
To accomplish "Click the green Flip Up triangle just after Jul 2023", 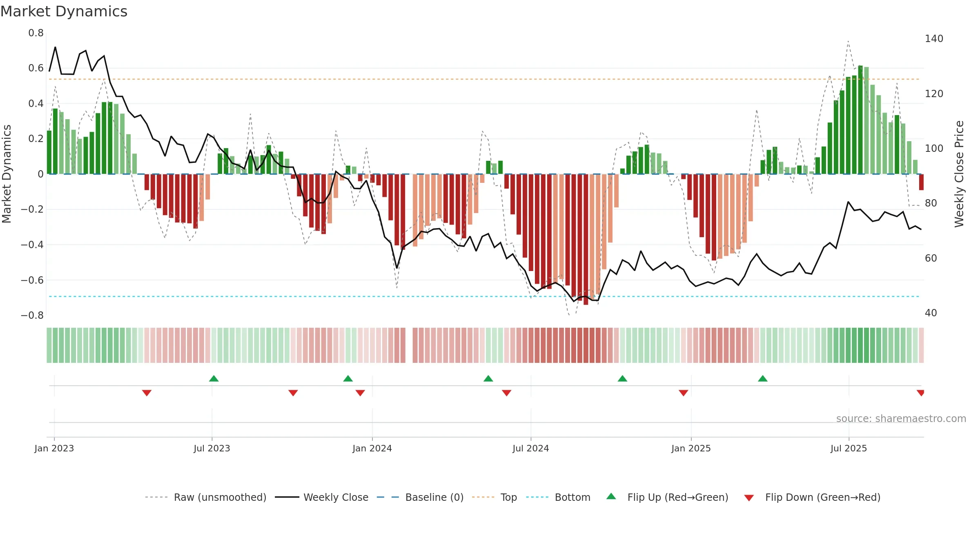I will click(x=214, y=378).
